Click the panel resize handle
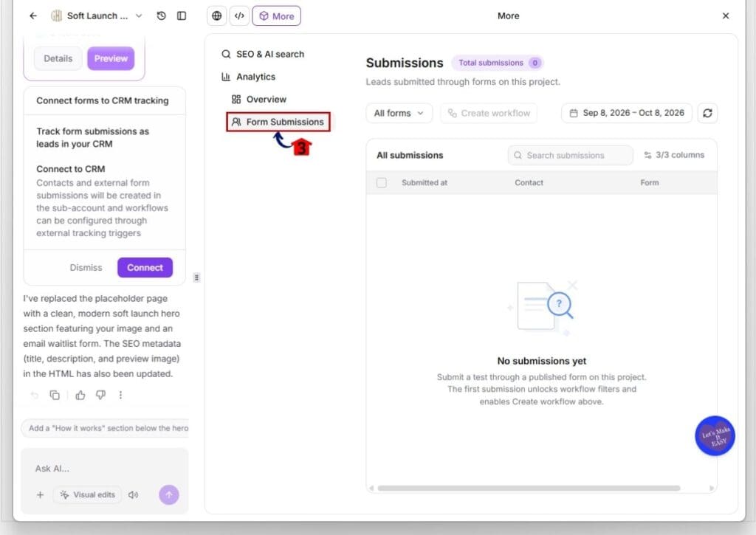 (196, 277)
